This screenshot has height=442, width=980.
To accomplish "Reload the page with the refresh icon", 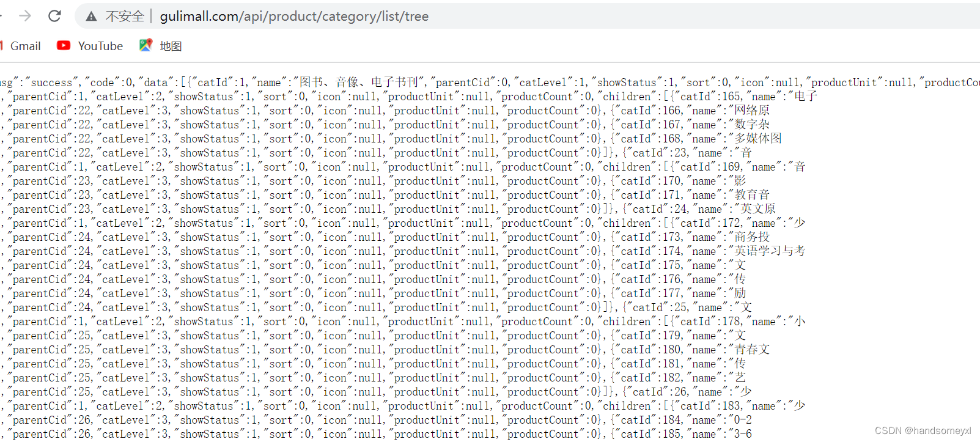I will pos(54,16).
